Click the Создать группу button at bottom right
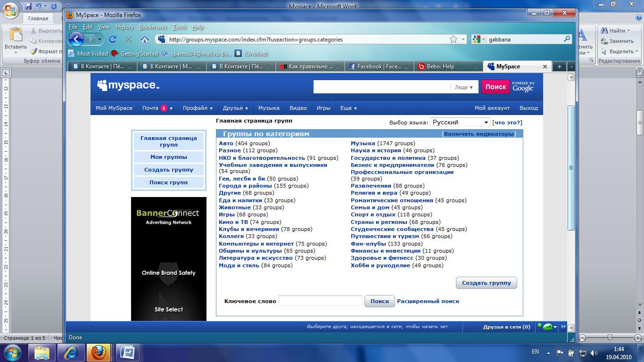 (487, 283)
